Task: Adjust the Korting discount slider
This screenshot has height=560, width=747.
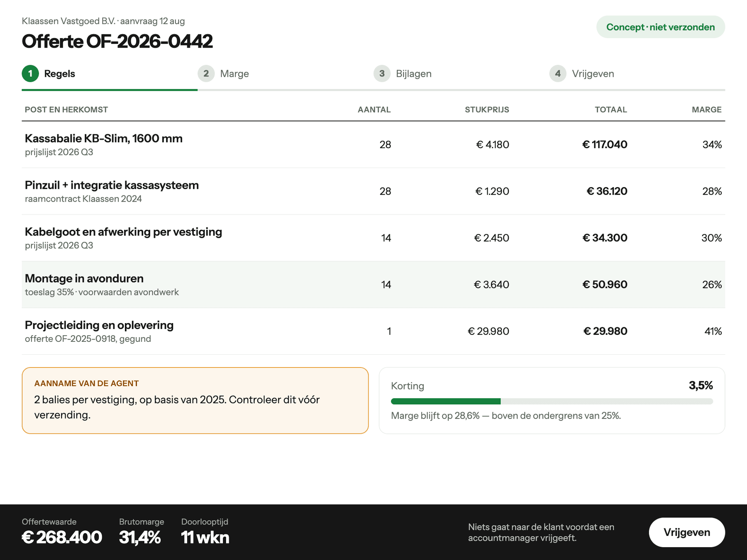Action: coord(552,401)
